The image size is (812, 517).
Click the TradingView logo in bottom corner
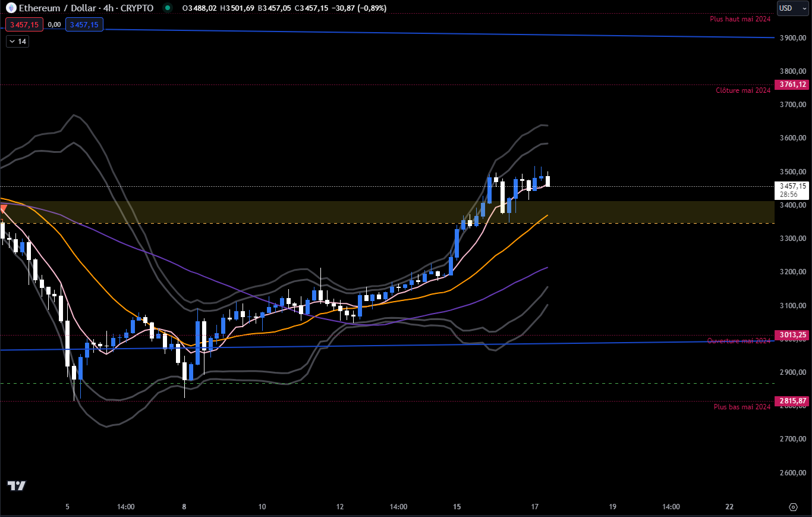(x=17, y=485)
